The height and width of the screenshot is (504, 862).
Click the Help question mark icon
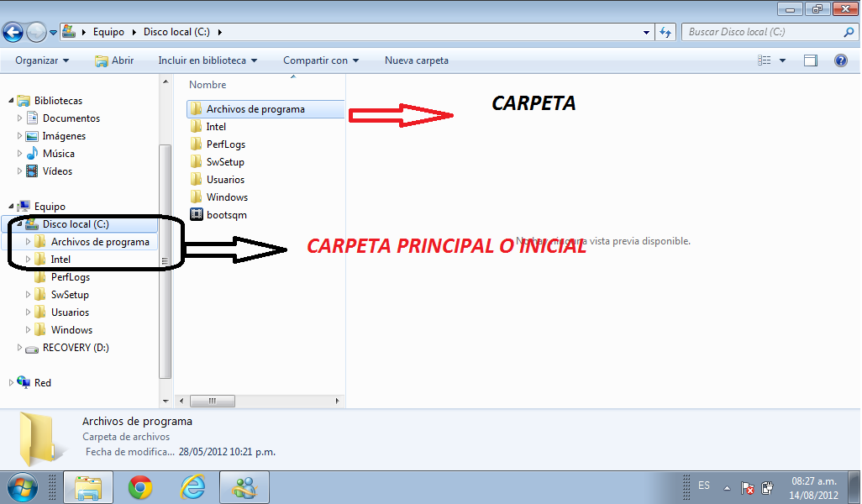(840, 60)
